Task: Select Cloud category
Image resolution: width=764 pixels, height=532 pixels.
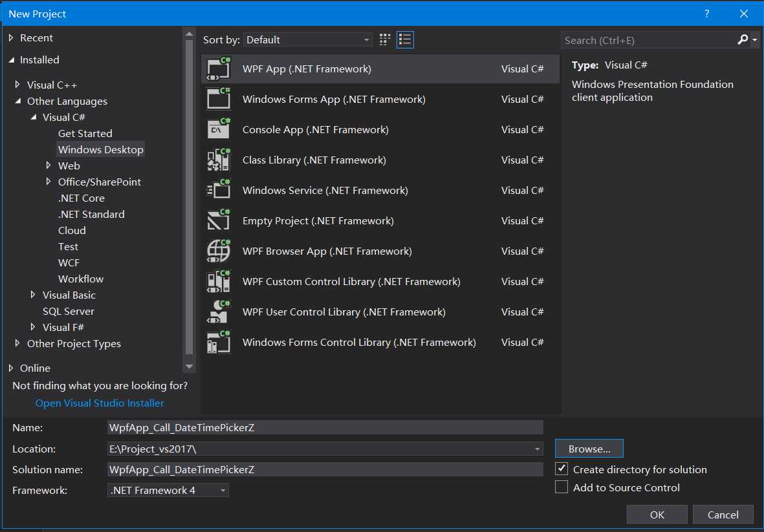Action: [72, 230]
